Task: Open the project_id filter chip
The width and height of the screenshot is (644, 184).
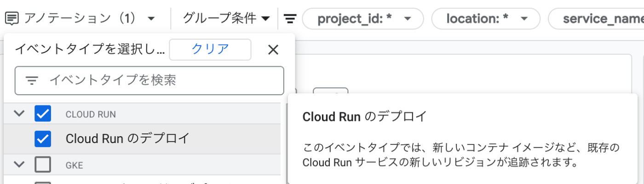Action: (x=362, y=19)
